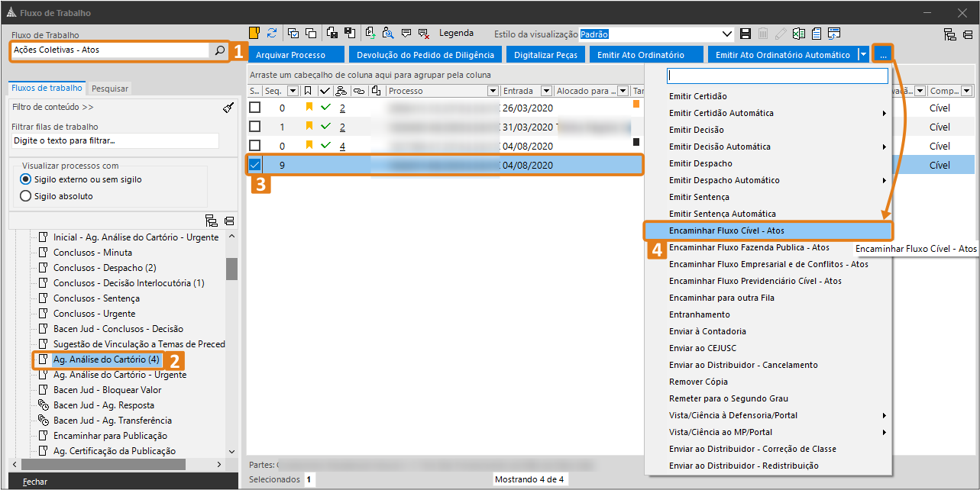Open Comp... column filter dropdown
This screenshot has height=490, width=980.
965,91
